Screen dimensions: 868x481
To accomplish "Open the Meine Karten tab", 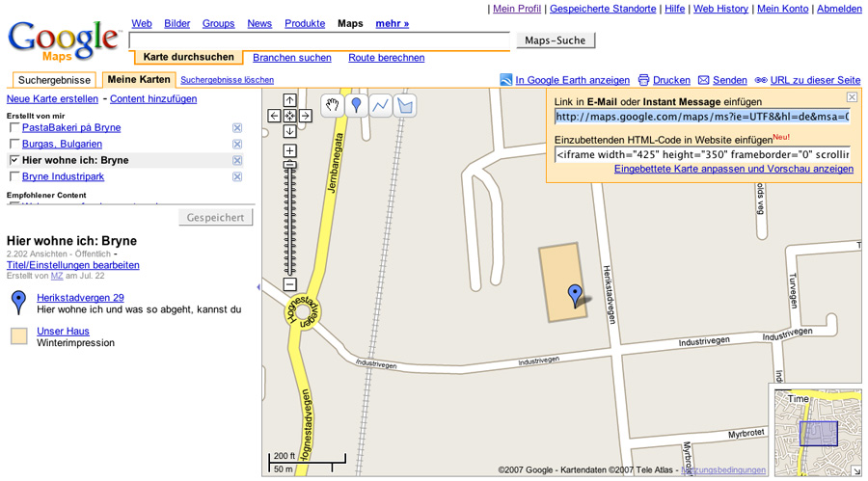I will pyautogui.click(x=139, y=80).
